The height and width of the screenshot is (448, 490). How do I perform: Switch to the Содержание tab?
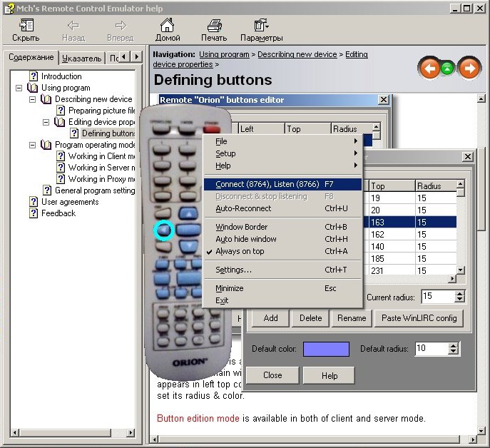click(x=31, y=57)
